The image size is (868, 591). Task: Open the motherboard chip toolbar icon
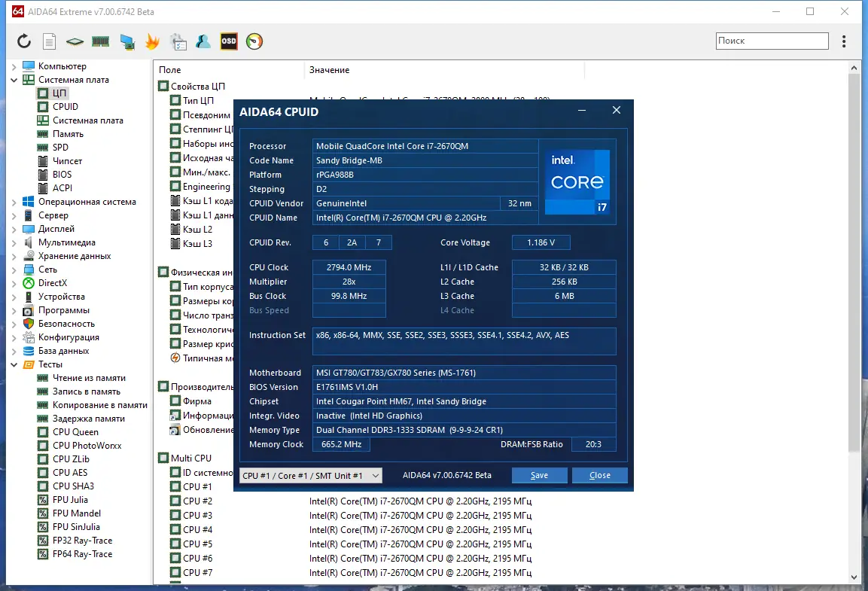click(x=75, y=41)
